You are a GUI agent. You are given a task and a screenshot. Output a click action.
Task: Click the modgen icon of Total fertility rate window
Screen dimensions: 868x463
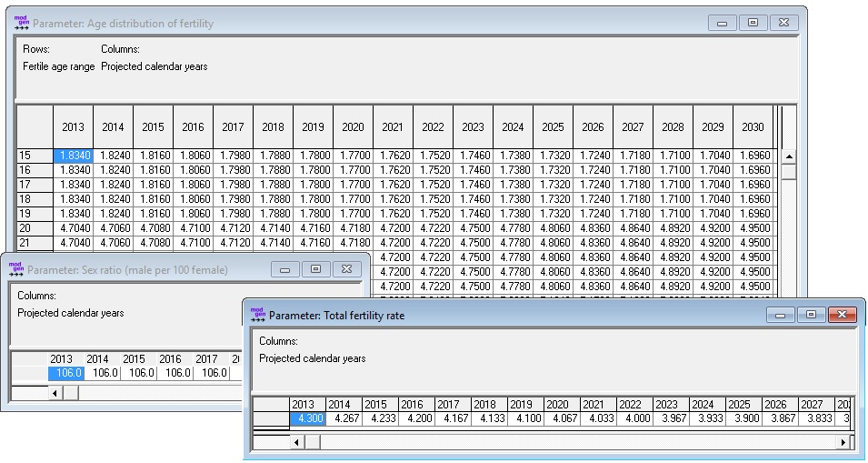click(258, 315)
